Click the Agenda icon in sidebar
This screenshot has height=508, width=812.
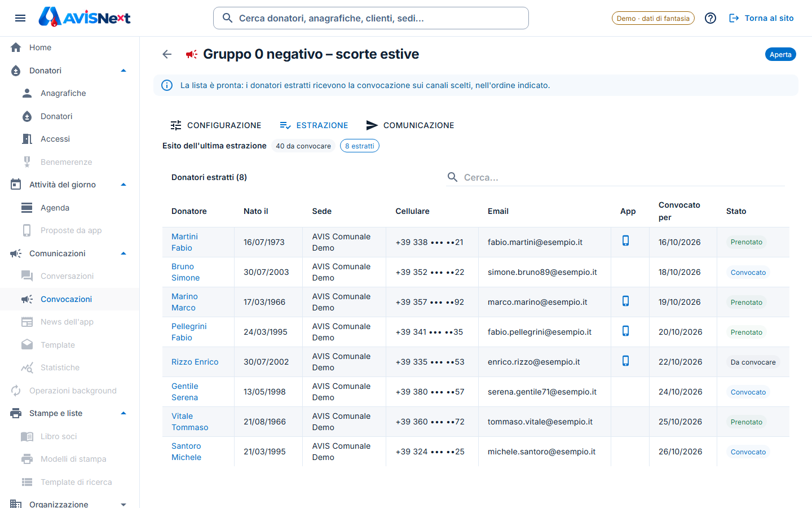(x=27, y=208)
